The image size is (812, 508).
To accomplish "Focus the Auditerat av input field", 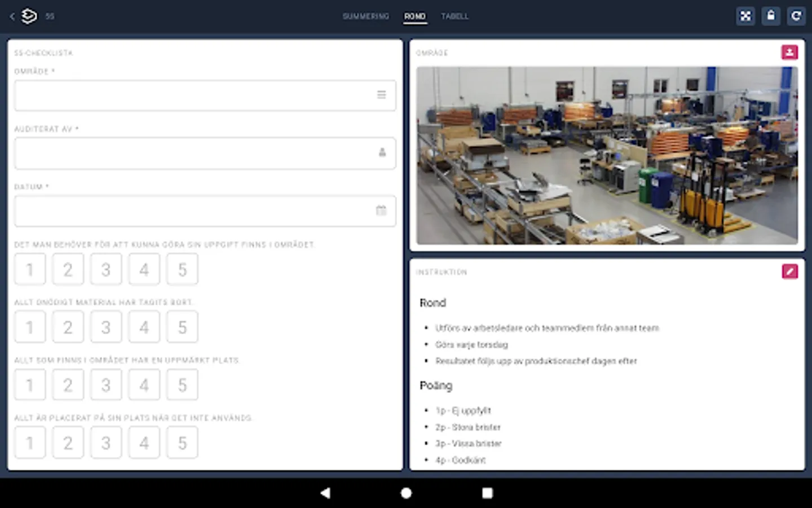I will tap(205, 152).
